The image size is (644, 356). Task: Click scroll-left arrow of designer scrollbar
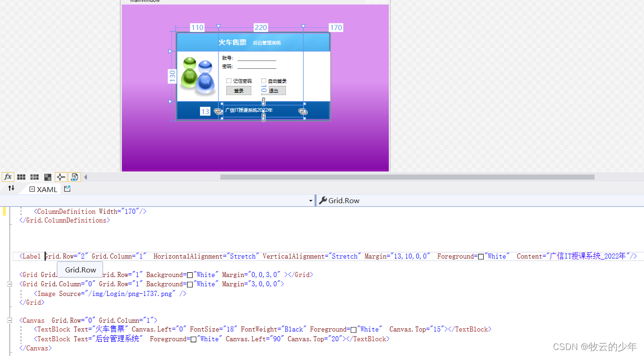85,177
